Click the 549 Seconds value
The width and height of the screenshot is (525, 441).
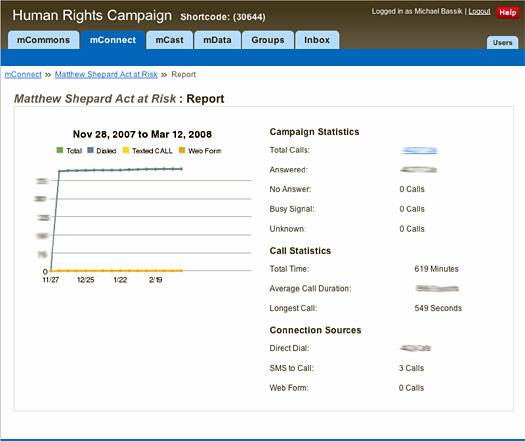click(x=438, y=308)
